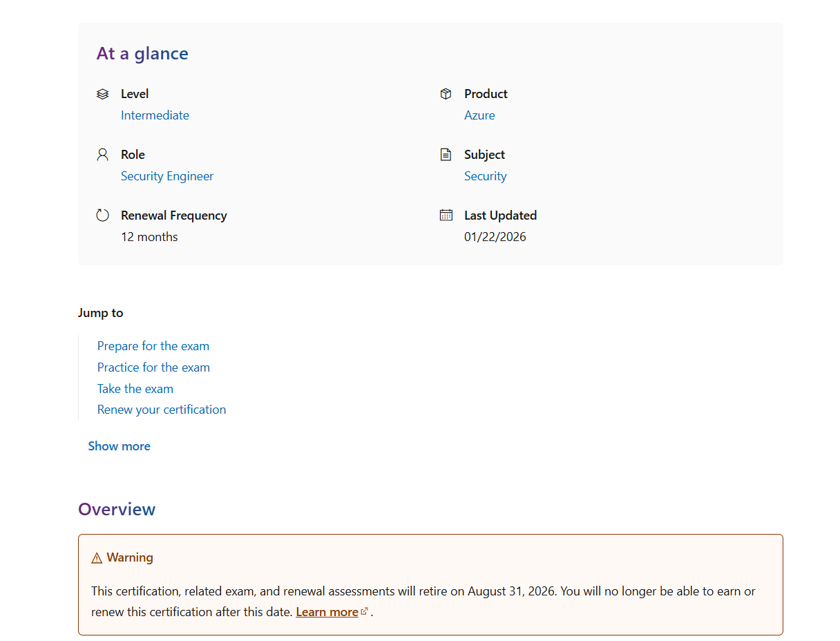
Task: Click the stacked layers Level icon
Action: 103,94
